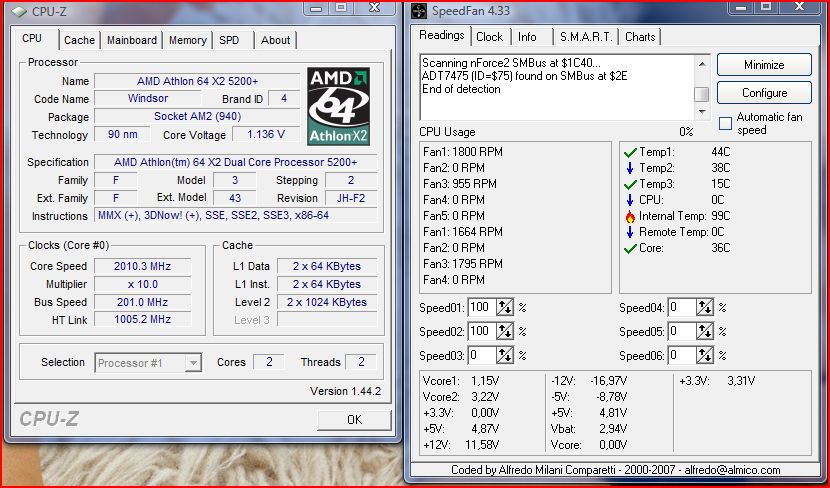Click the Level 2 cache value 2 x 1024 KBytes
This screenshot has height=488, width=830.
click(327, 302)
